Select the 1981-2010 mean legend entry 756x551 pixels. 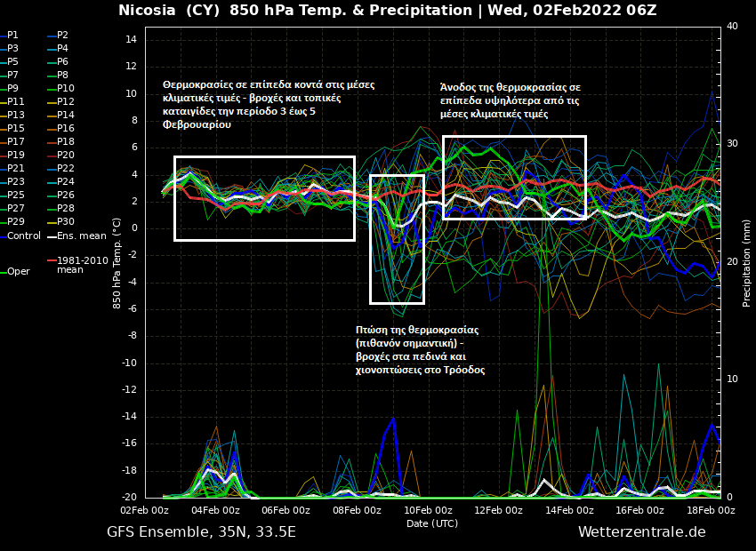coord(76,265)
